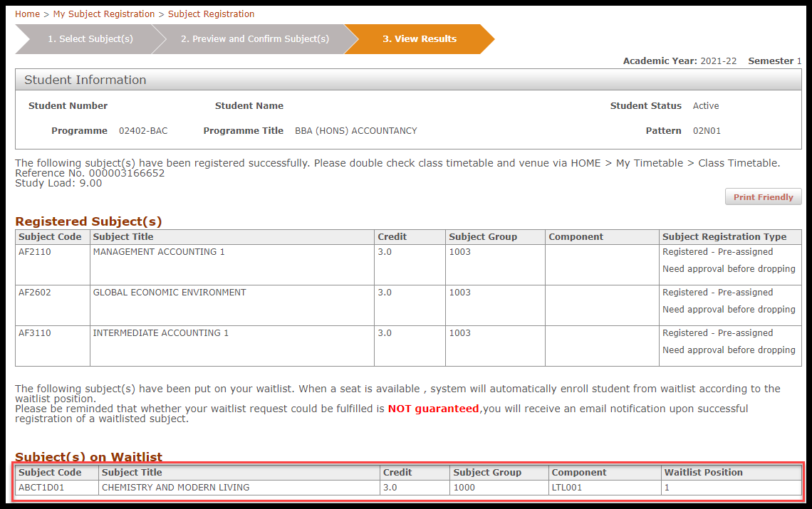812x509 pixels.
Task: Click programme title BBA (HONS) ACCOUNTANCY
Action: pos(355,130)
